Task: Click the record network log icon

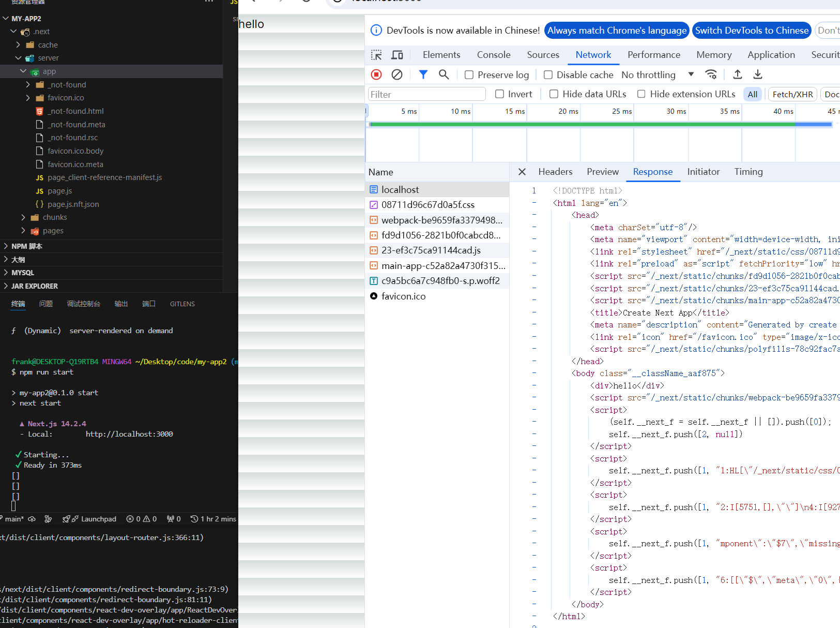Action: pyautogui.click(x=376, y=74)
